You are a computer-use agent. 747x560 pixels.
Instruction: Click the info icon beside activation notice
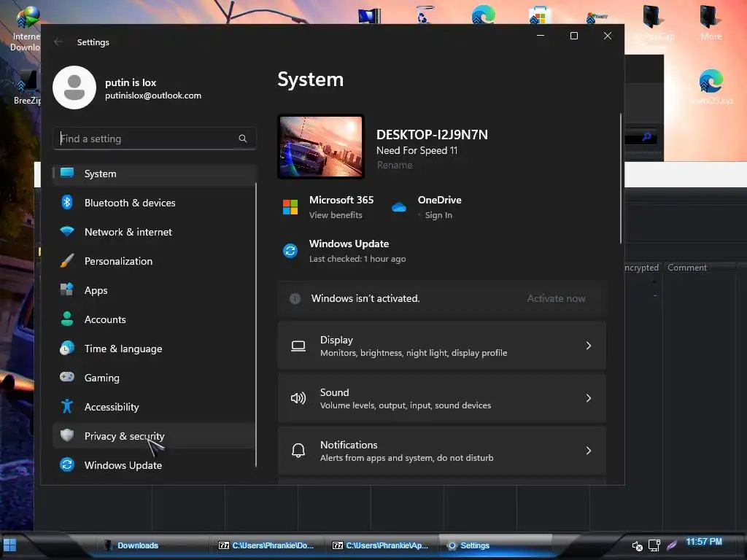tap(295, 298)
